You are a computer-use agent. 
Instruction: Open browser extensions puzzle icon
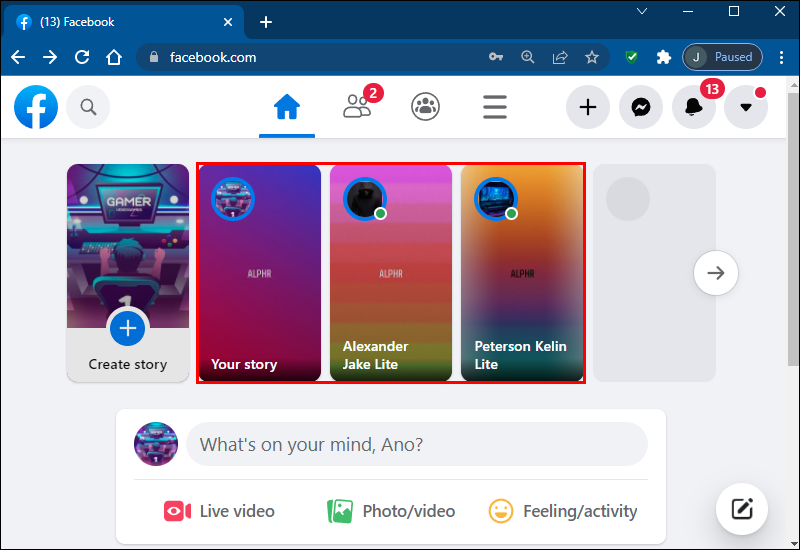coord(663,57)
